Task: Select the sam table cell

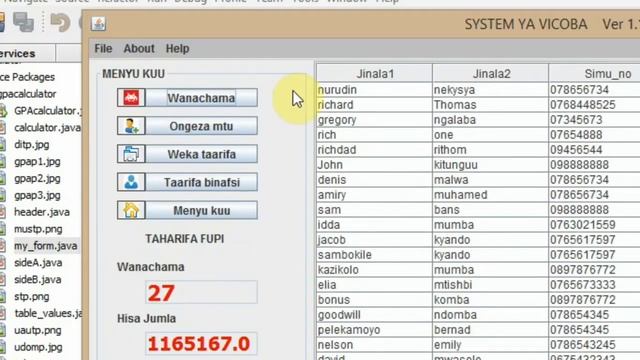Action: pos(375,210)
